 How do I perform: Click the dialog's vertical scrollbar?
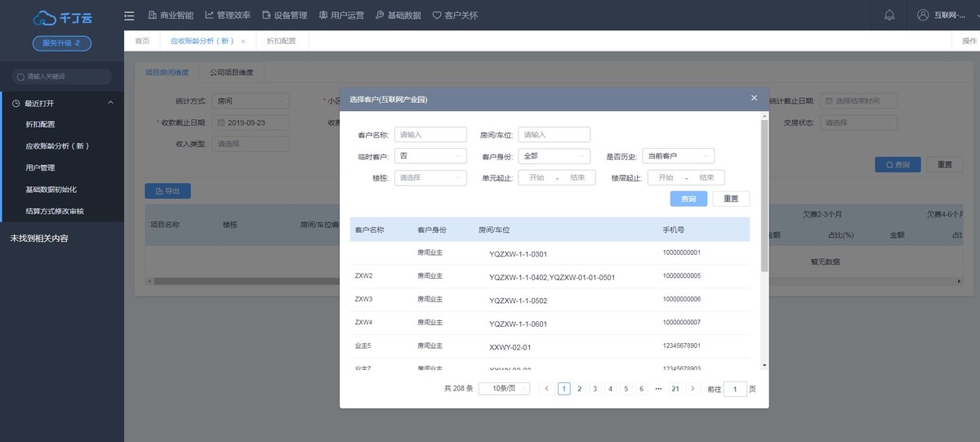click(764, 196)
